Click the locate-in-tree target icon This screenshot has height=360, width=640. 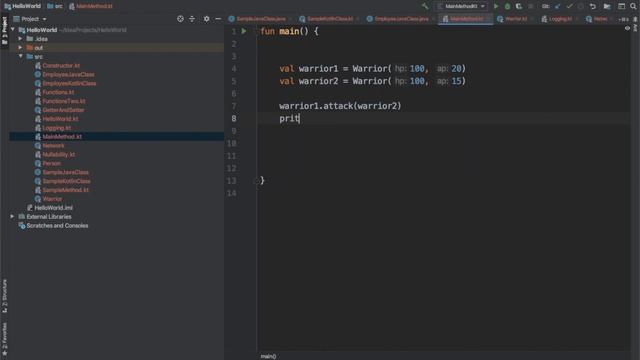click(180, 19)
